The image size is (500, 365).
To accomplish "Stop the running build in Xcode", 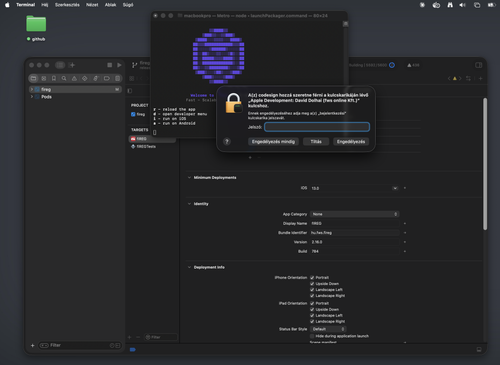I will point(110,65).
